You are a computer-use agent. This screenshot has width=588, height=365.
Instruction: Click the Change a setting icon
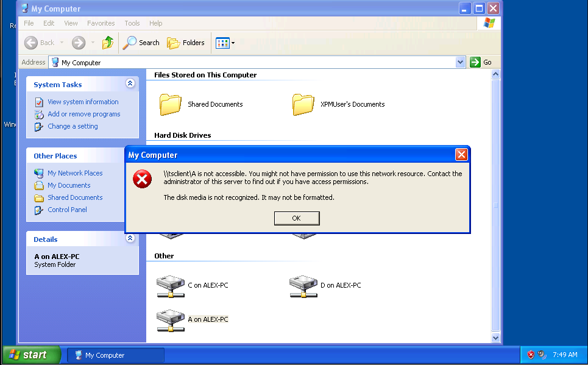tap(39, 127)
